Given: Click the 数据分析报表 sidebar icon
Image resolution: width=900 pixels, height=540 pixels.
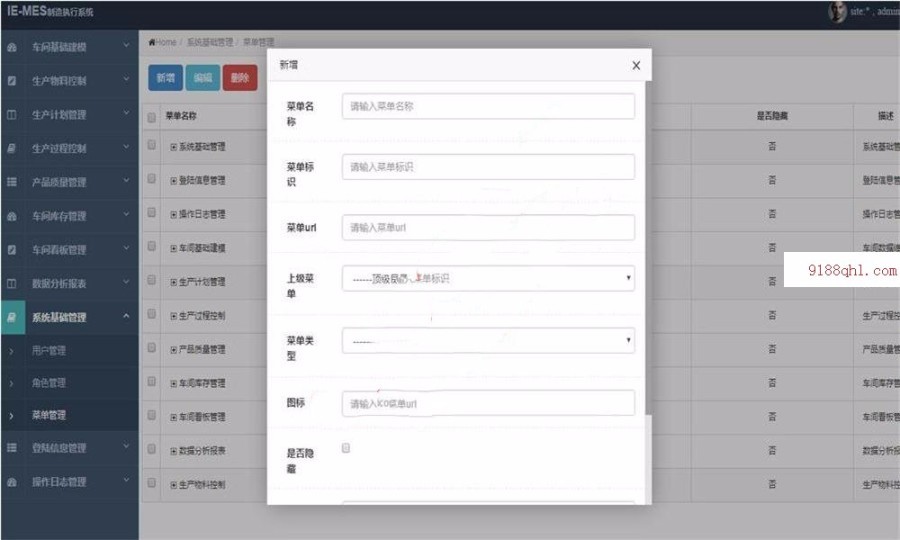Looking at the screenshot, I should click(x=11, y=283).
